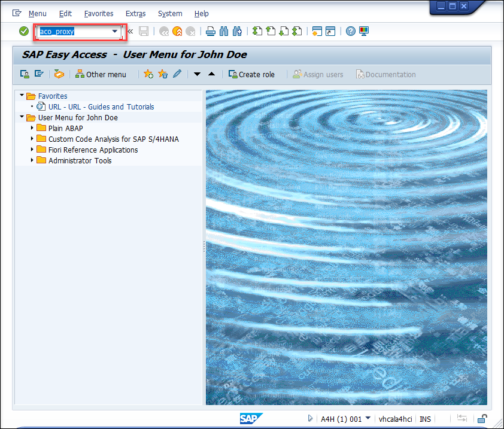Select Administrator Tools tree label

80,161
